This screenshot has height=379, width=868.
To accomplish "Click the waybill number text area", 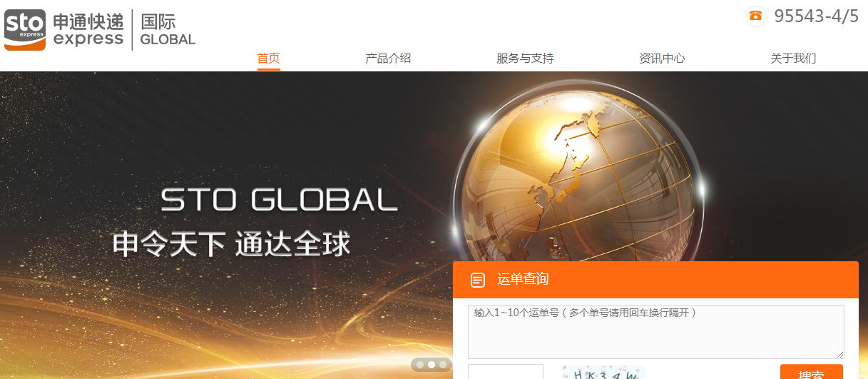I will click(656, 332).
